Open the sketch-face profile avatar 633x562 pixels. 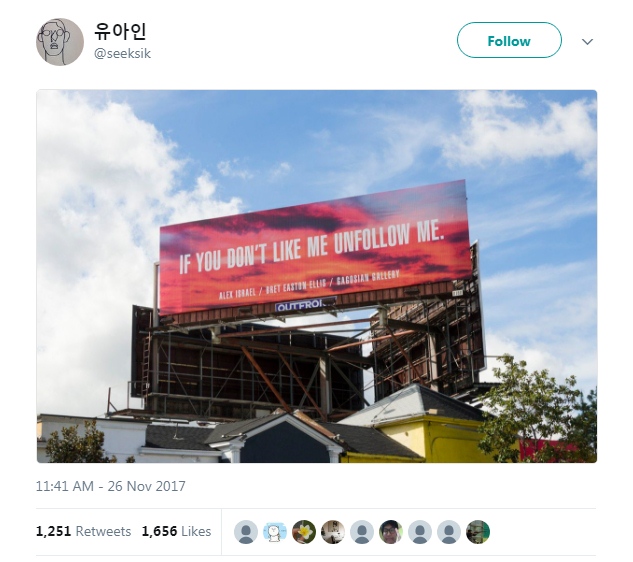pos(60,42)
